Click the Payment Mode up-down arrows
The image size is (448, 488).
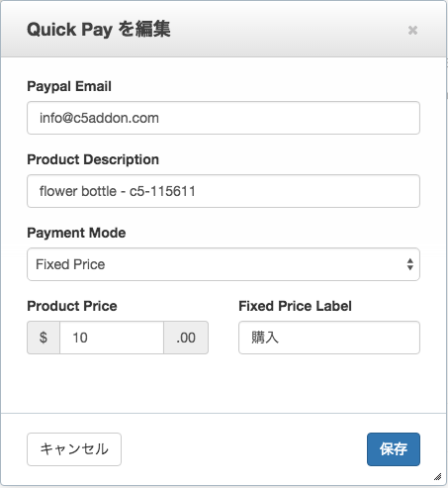pyautogui.click(x=409, y=264)
